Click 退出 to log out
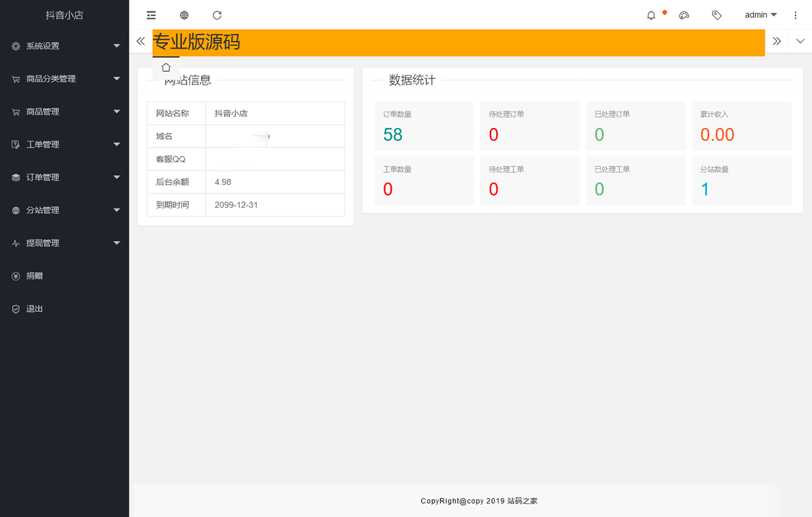 (x=35, y=309)
